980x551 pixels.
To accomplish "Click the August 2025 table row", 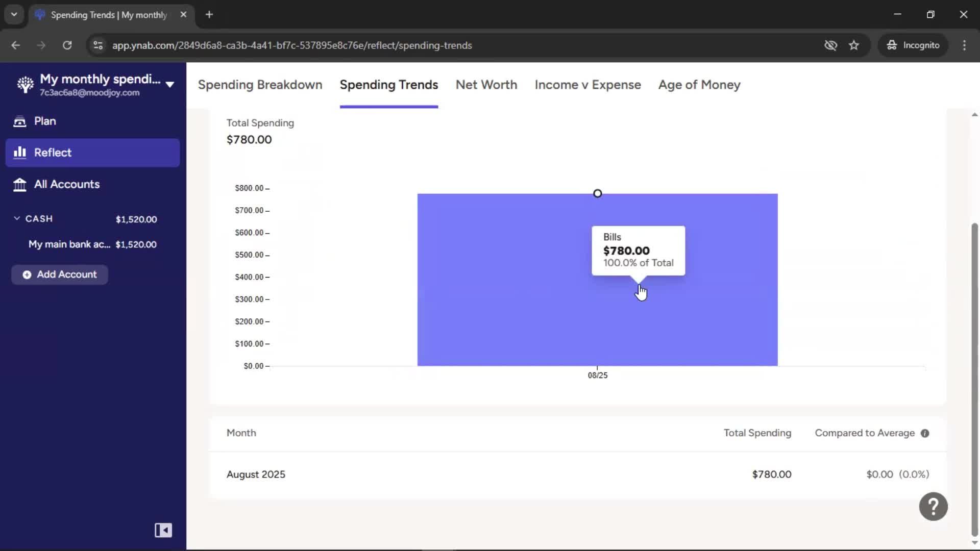I will tap(578, 474).
